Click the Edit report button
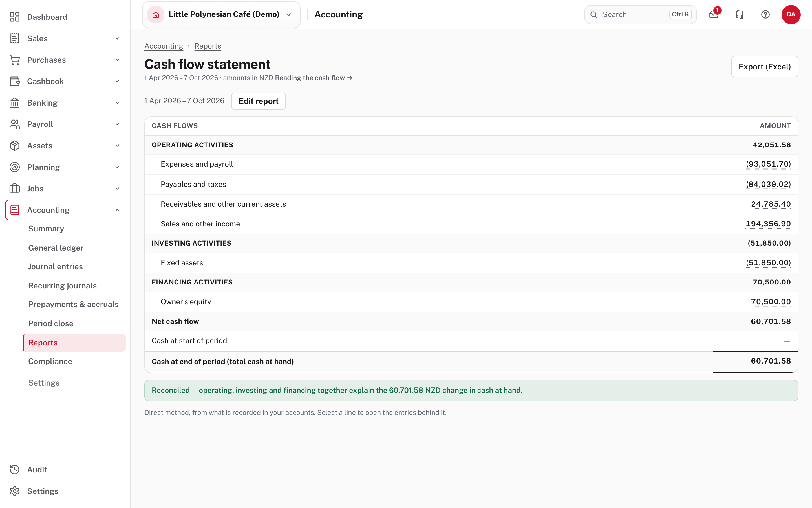812x508 pixels. tap(258, 101)
